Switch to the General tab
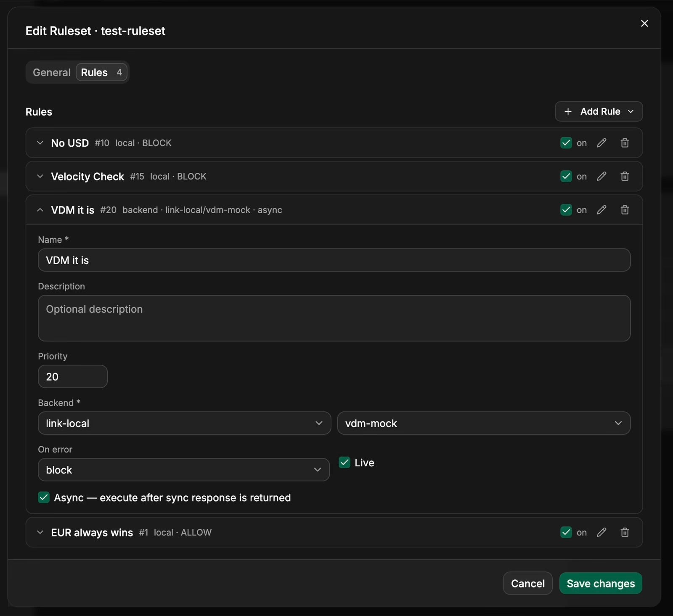This screenshot has width=673, height=616. tap(52, 72)
